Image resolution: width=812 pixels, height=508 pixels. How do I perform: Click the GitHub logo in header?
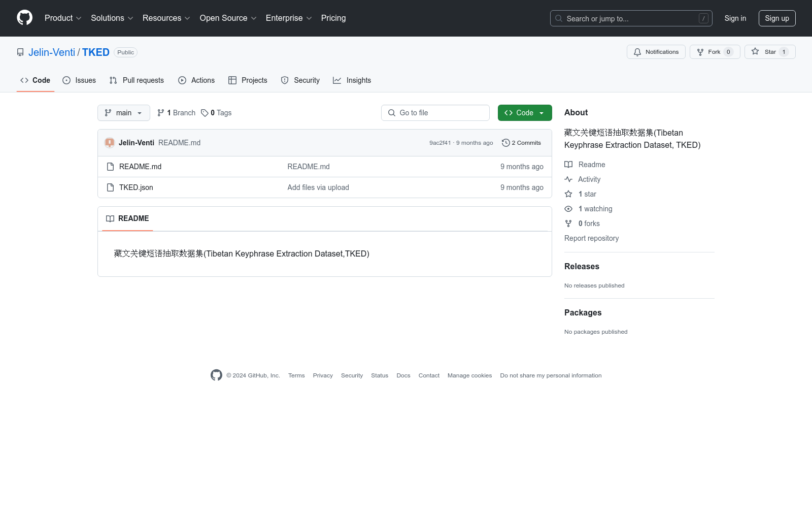(24, 18)
